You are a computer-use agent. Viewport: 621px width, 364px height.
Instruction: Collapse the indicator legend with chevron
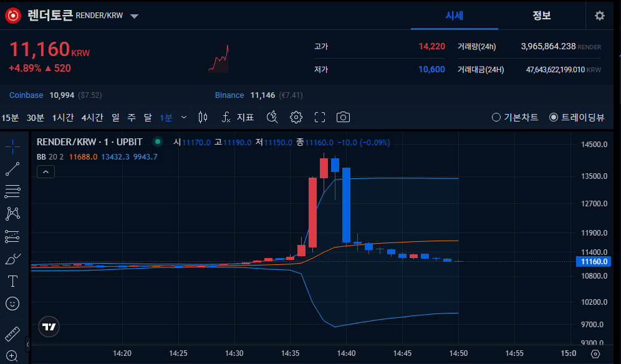tap(46, 172)
